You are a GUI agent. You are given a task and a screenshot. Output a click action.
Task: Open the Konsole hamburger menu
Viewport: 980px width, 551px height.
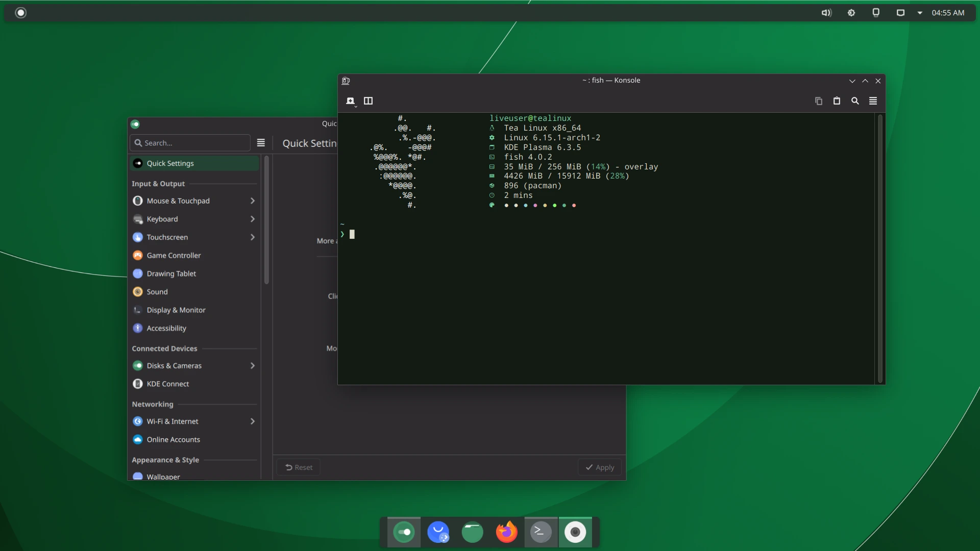[x=873, y=101]
